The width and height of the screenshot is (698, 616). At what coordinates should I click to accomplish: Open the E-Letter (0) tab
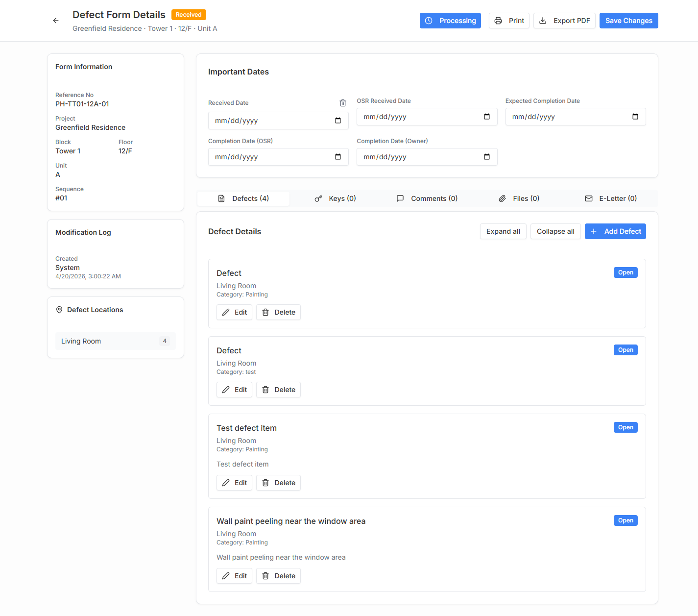click(611, 198)
